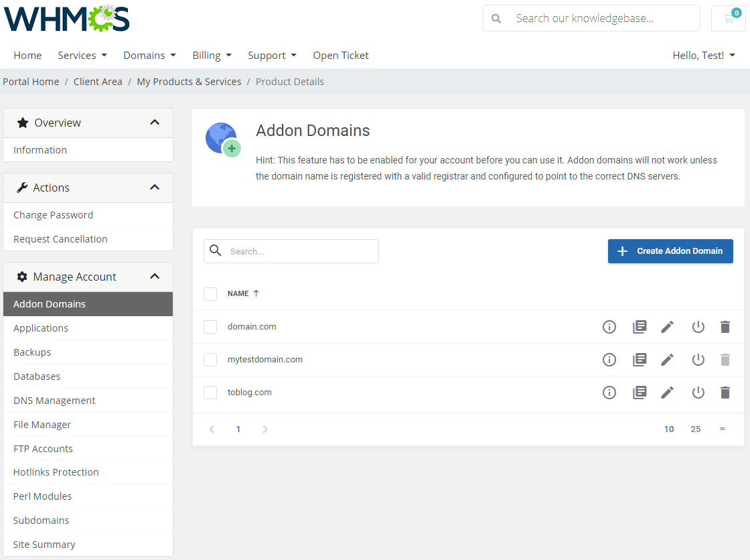Screen dimensions: 750x560
Task: Click Client Area breadcrumb
Action: pyautogui.click(x=98, y=82)
